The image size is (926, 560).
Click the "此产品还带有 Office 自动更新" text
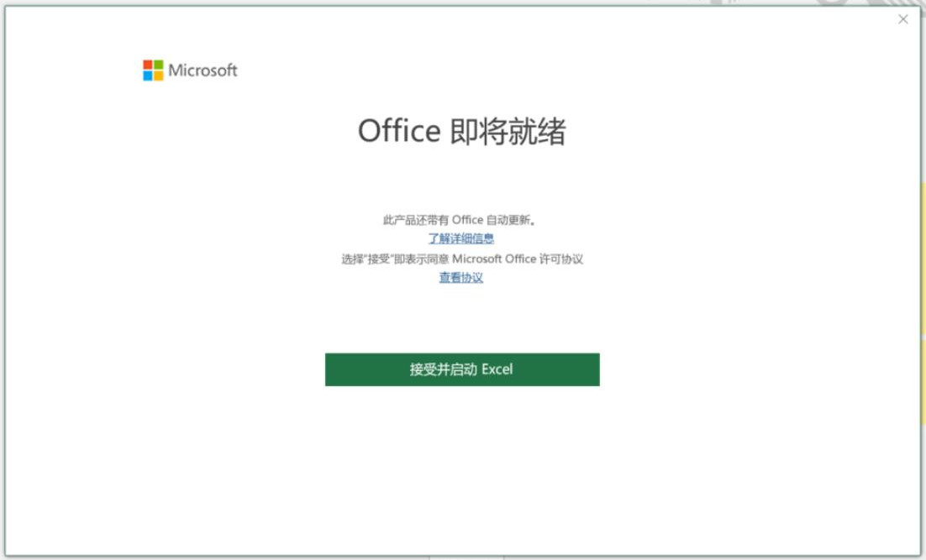(460, 220)
